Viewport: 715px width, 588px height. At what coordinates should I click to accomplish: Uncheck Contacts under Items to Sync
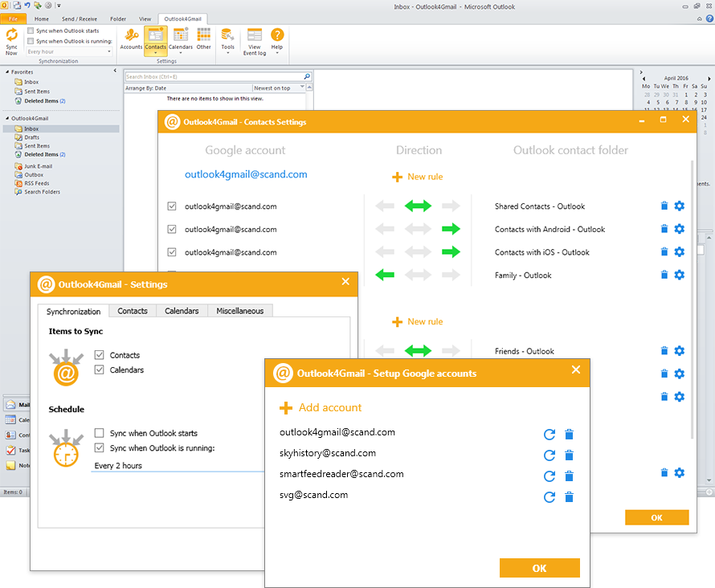pyautogui.click(x=100, y=355)
